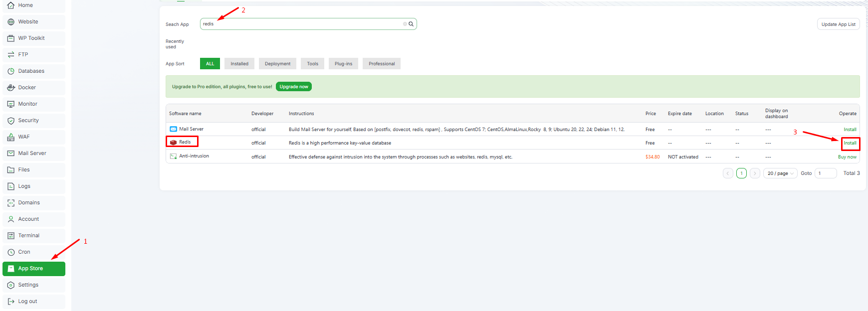Image resolution: width=868 pixels, height=311 pixels.
Task: Switch to the Plug-ins category
Action: tap(343, 64)
